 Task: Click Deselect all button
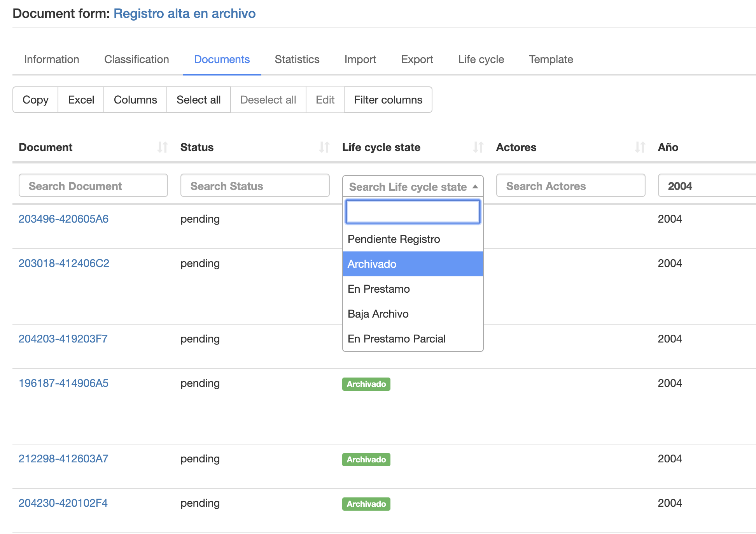point(268,100)
